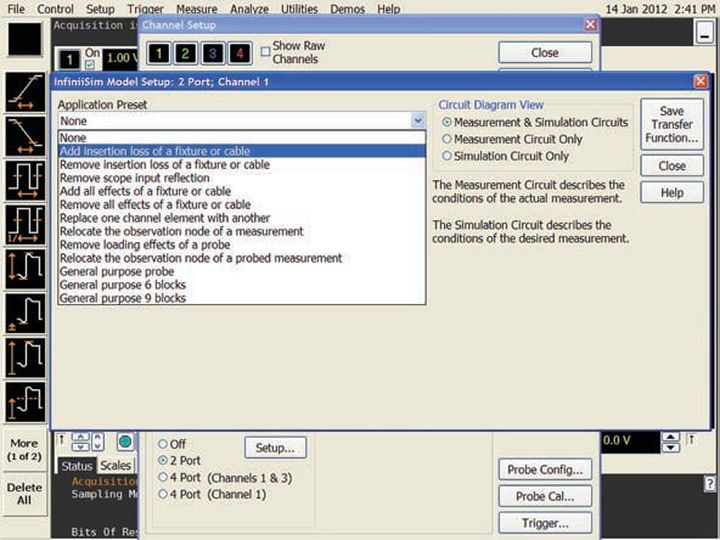720x540 pixels.
Task: Choose None from the preset list
Action: [x=242, y=137]
